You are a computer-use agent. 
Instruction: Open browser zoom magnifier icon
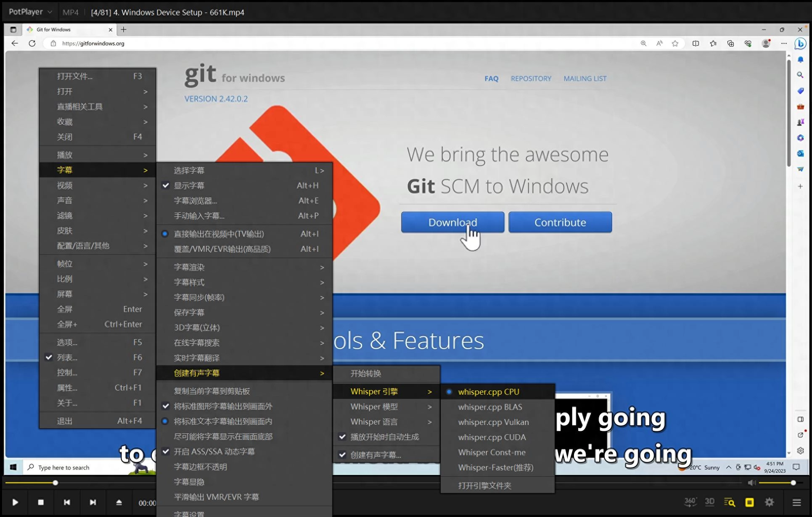(643, 43)
